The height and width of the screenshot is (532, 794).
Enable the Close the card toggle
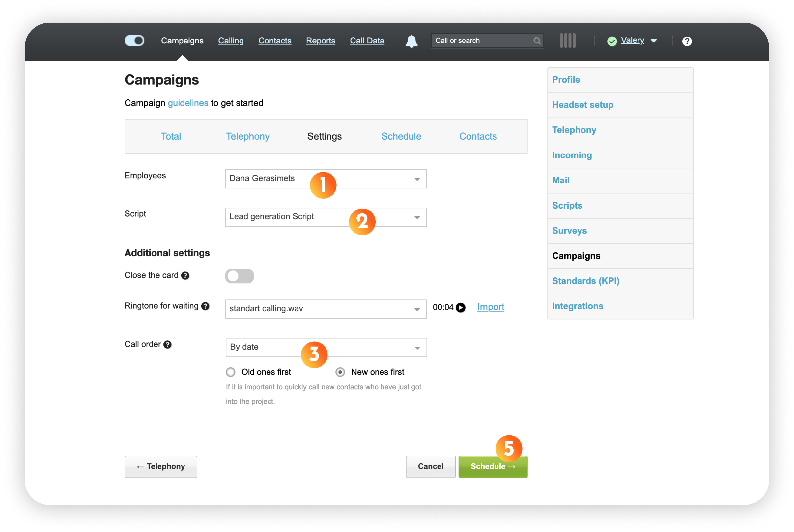(x=239, y=276)
